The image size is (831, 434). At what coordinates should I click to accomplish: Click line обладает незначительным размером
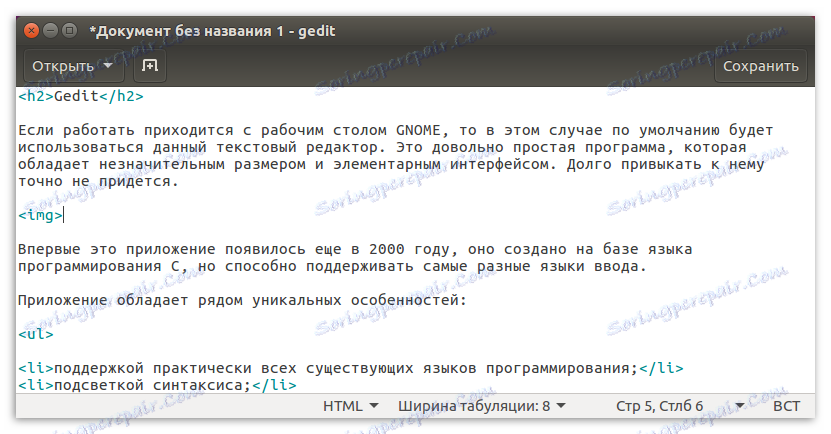(391, 164)
